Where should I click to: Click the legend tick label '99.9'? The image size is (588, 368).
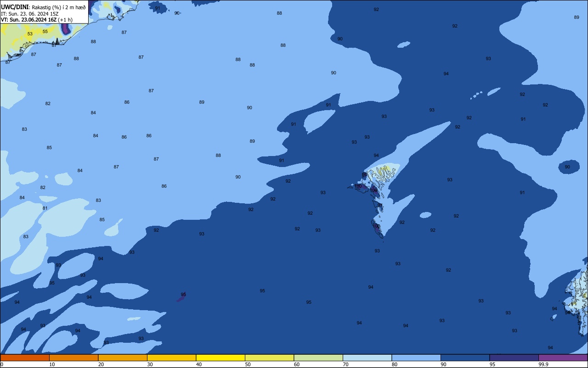[543, 364]
